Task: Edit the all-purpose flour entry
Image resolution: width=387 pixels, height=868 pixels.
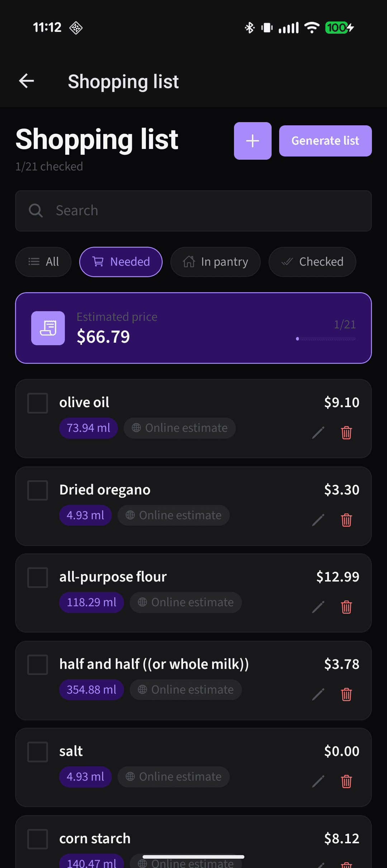Action: tap(318, 607)
